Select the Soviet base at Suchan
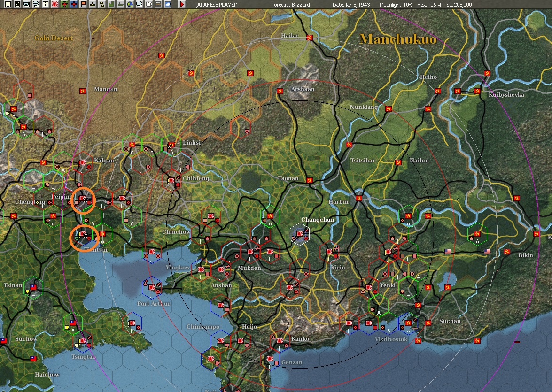 (x=428, y=323)
